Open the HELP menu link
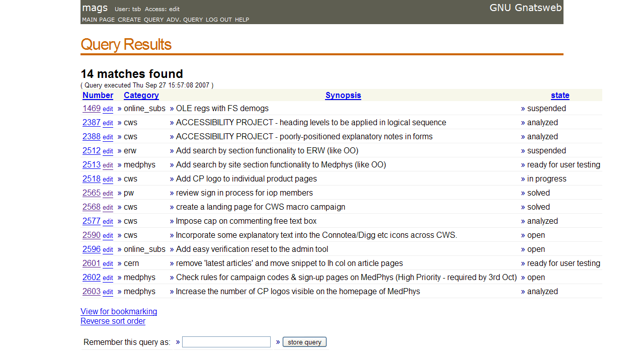 tap(242, 20)
